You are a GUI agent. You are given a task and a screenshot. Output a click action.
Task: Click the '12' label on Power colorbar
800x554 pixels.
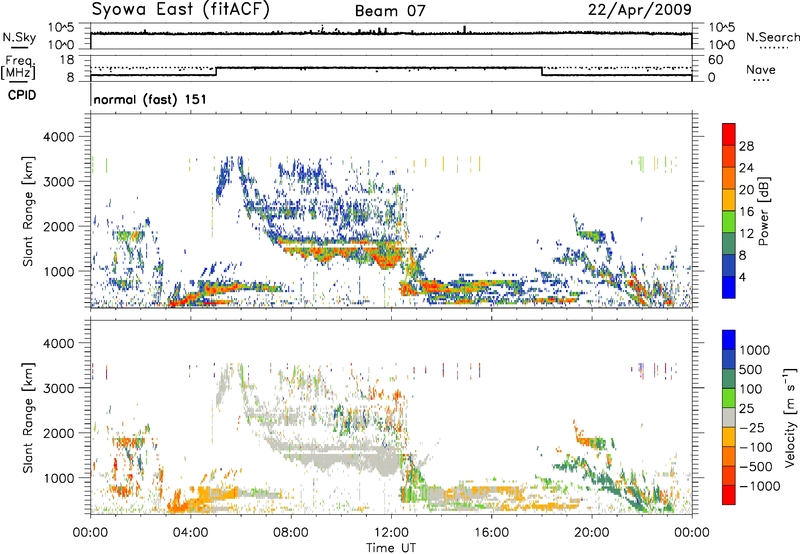[746, 234]
